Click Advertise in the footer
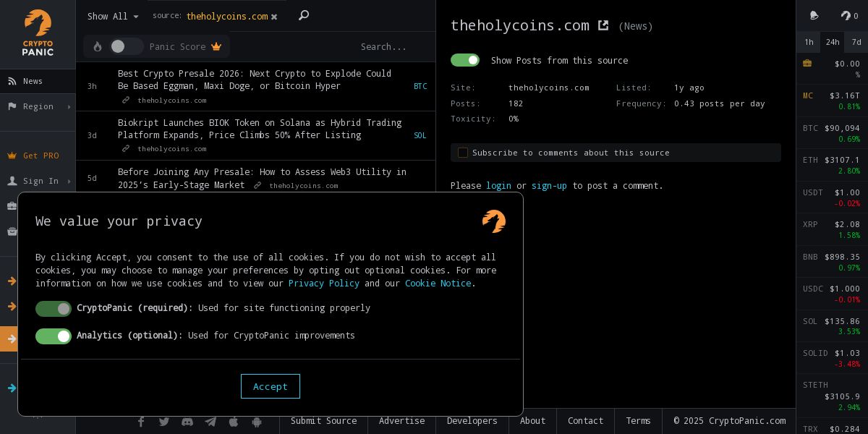The height and width of the screenshot is (434, 868). click(x=401, y=421)
